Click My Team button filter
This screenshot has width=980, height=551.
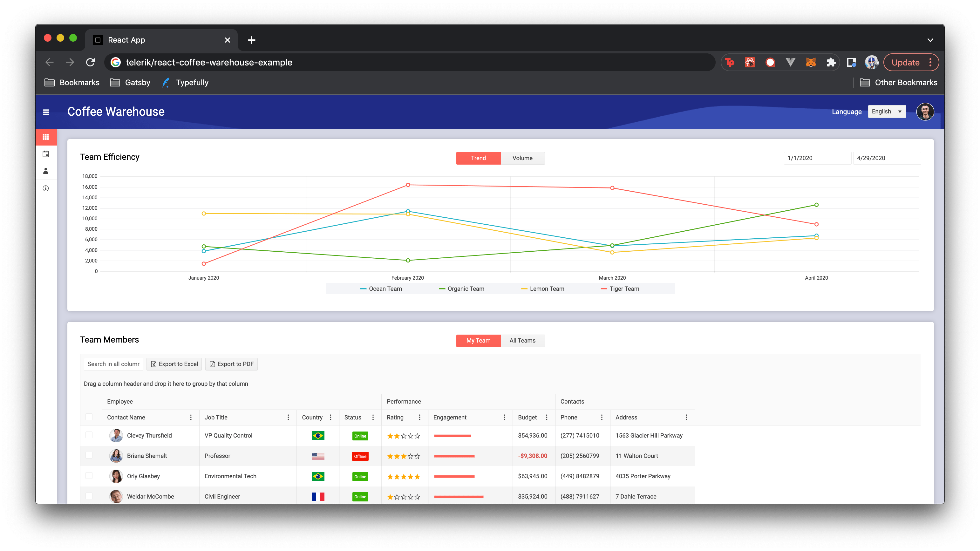(x=479, y=340)
